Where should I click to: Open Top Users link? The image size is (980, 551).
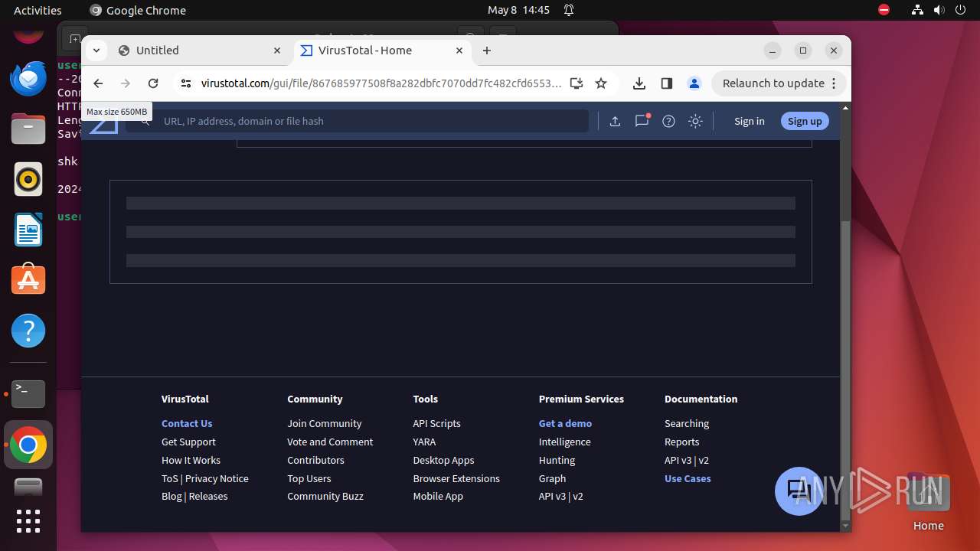tap(309, 478)
